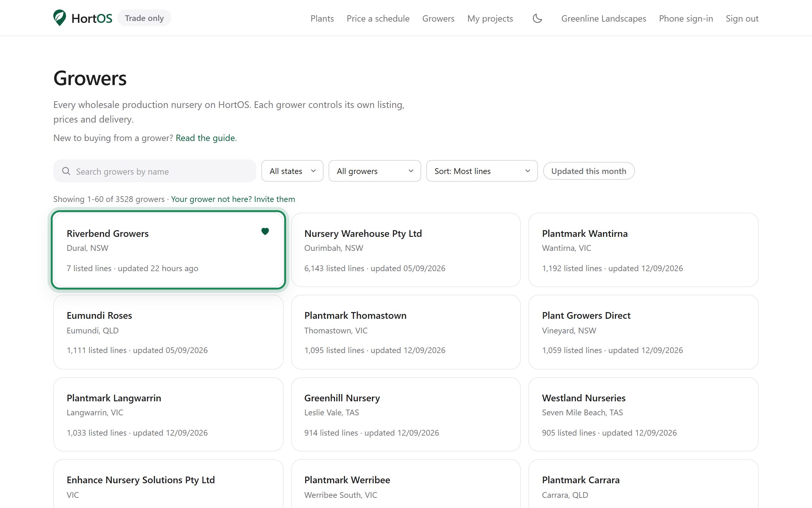Select Plantmark Werribee grower card
812x508 pixels.
(406, 484)
